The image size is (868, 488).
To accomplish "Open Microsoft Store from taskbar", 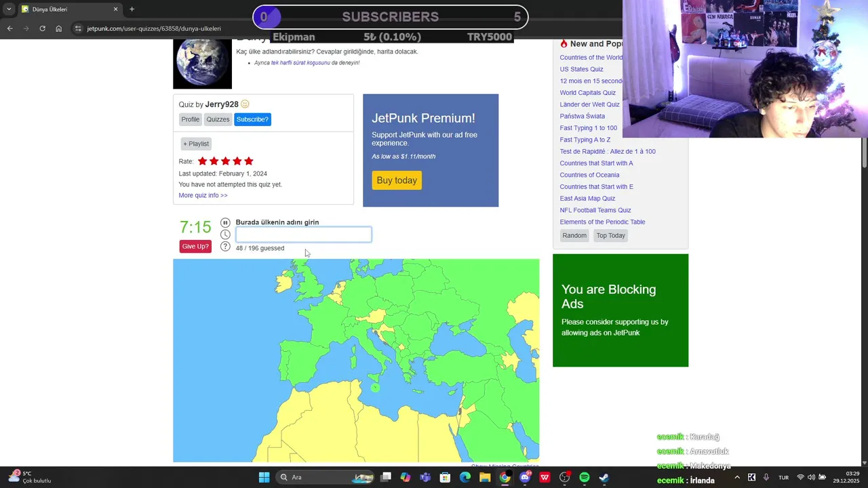I will pyautogui.click(x=445, y=477).
